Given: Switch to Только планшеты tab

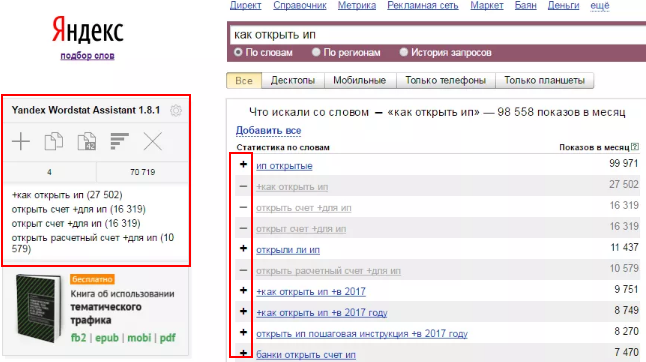Looking at the screenshot, I should (544, 80).
